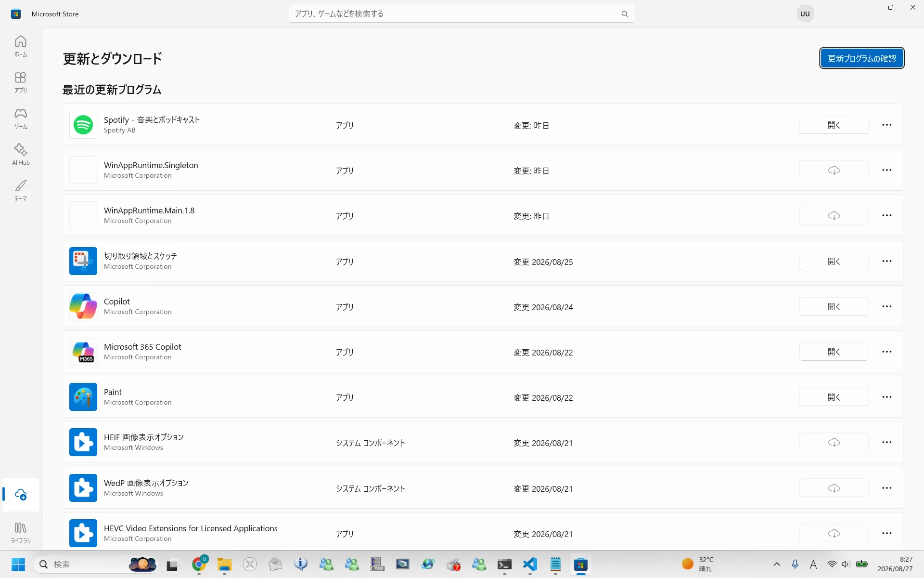Screen dimensions: 924x578
Task: Open the ライブラリ (Library) page
Action: tap(21, 533)
